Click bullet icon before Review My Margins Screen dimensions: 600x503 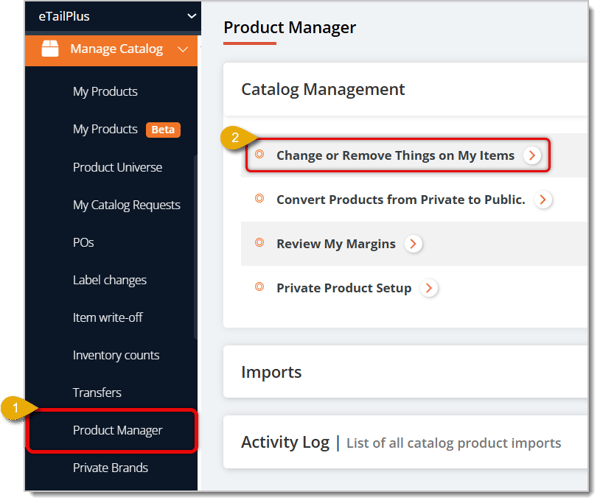(260, 243)
